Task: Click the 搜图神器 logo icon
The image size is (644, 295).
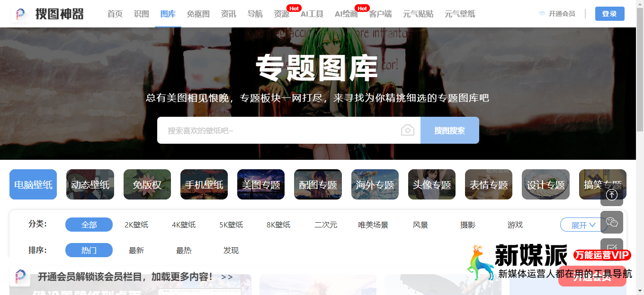Action: pos(20,14)
